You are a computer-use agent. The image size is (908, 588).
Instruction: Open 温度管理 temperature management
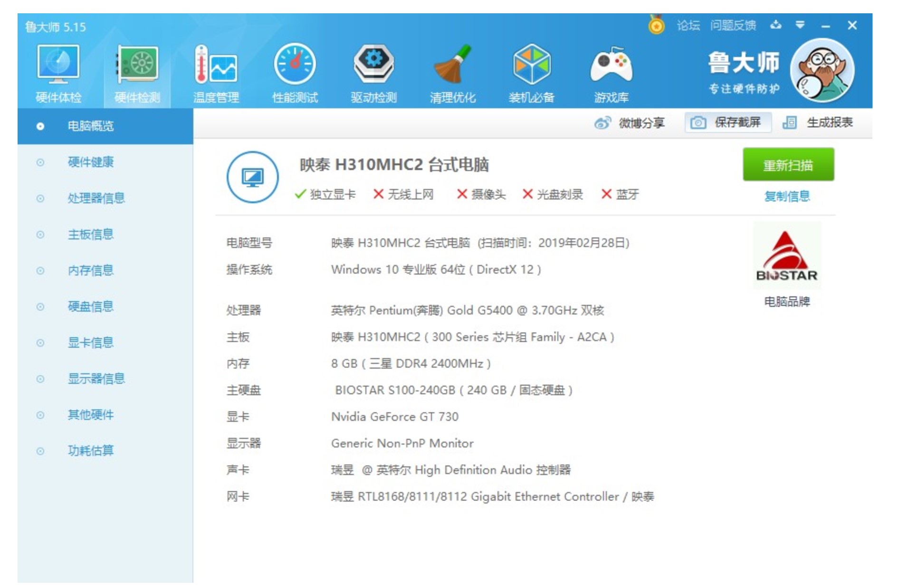coord(216,74)
